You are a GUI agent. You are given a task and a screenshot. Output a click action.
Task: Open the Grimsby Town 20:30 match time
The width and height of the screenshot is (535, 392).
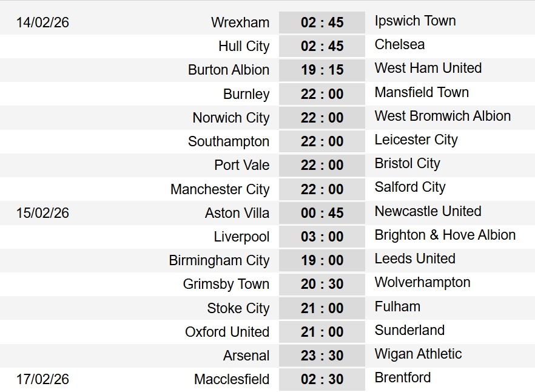pos(321,284)
